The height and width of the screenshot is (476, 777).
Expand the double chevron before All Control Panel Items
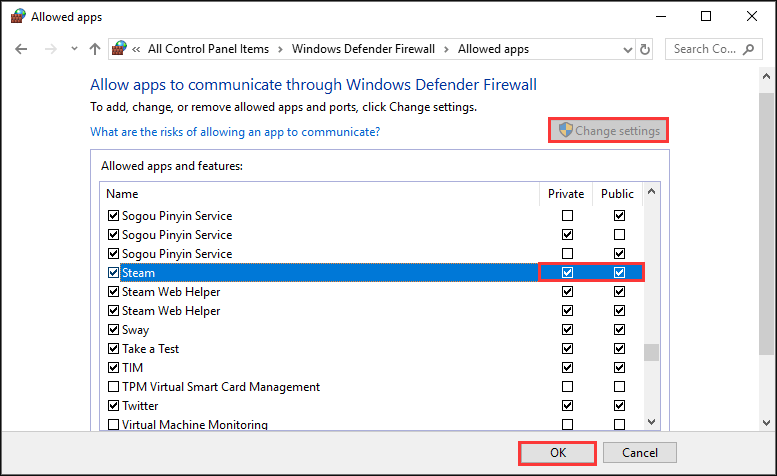pyautogui.click(x=136, y=50)
